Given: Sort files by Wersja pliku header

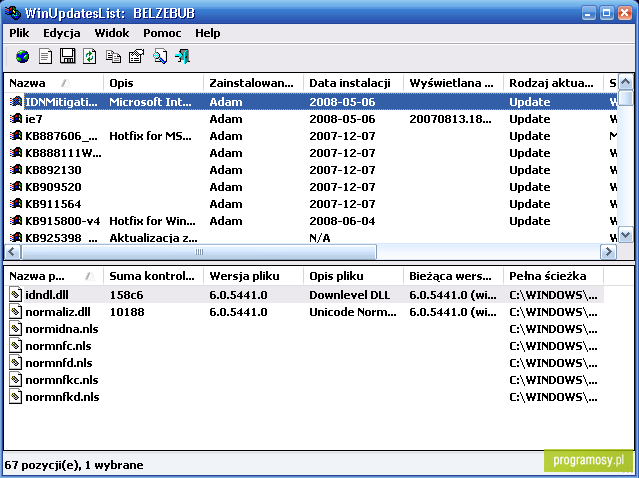Looking at the screenshot, I should (x=253, y=276).
